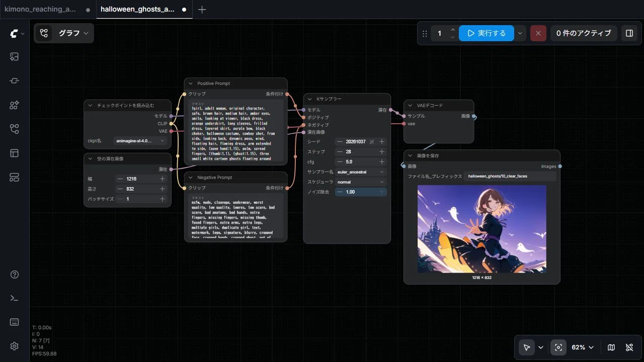Collapse the VAEデコード node

coord(410,106)
